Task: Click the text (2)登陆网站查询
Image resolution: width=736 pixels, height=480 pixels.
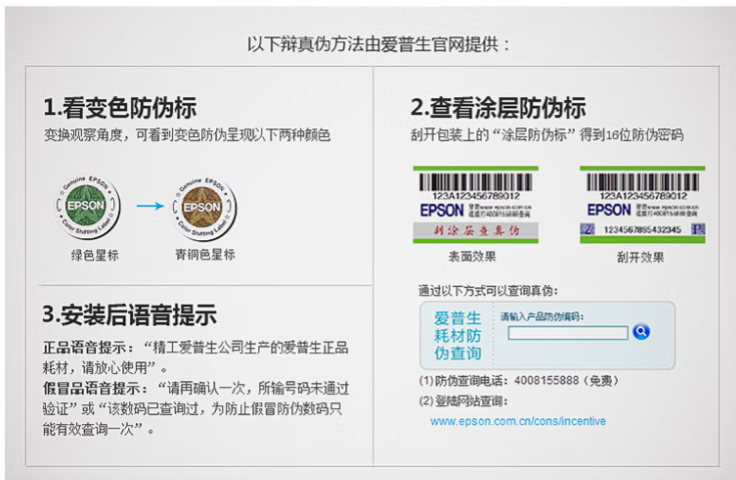Action: [463, 401]
